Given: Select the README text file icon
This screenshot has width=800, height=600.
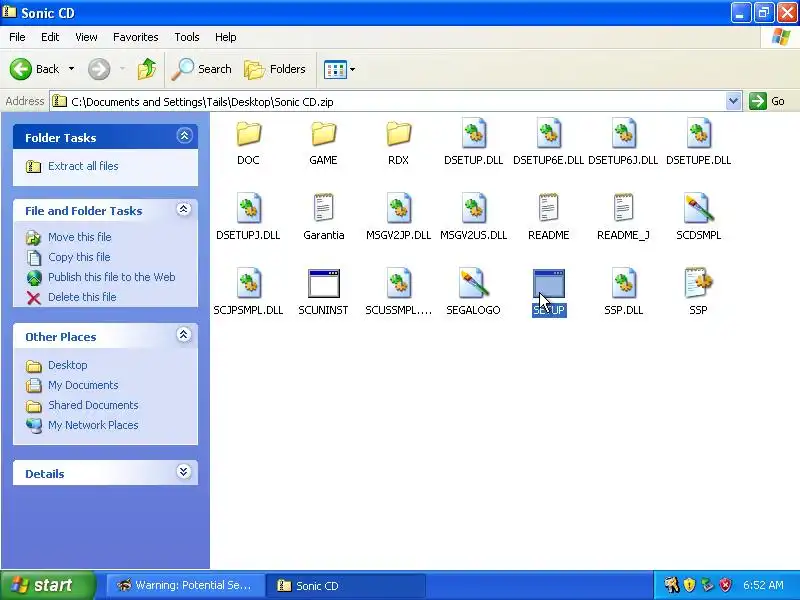Looking at the screenshot, I should (548, 208).
